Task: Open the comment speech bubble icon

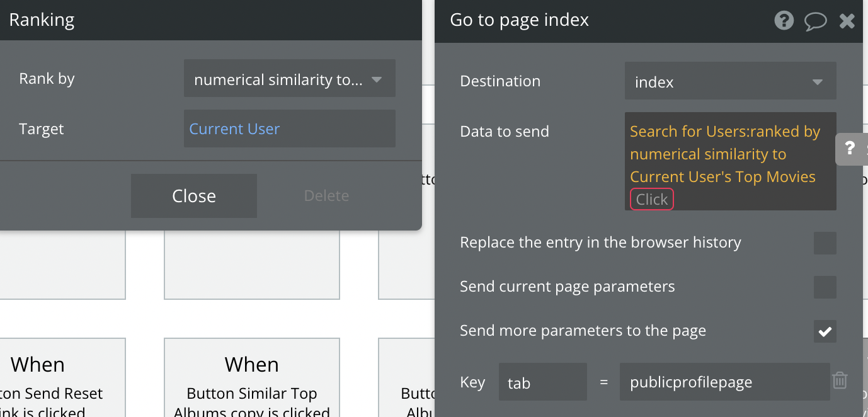Action: point(815,21)
